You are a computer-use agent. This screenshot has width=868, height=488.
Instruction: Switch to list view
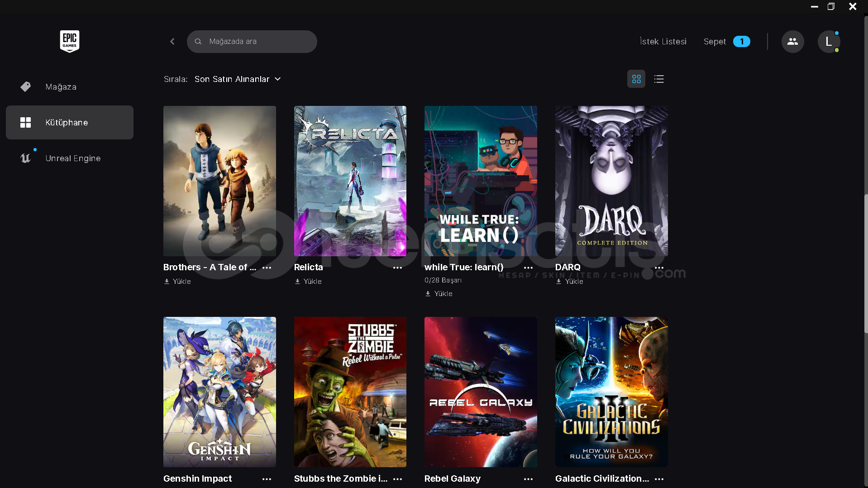click(x=659, y=79)
